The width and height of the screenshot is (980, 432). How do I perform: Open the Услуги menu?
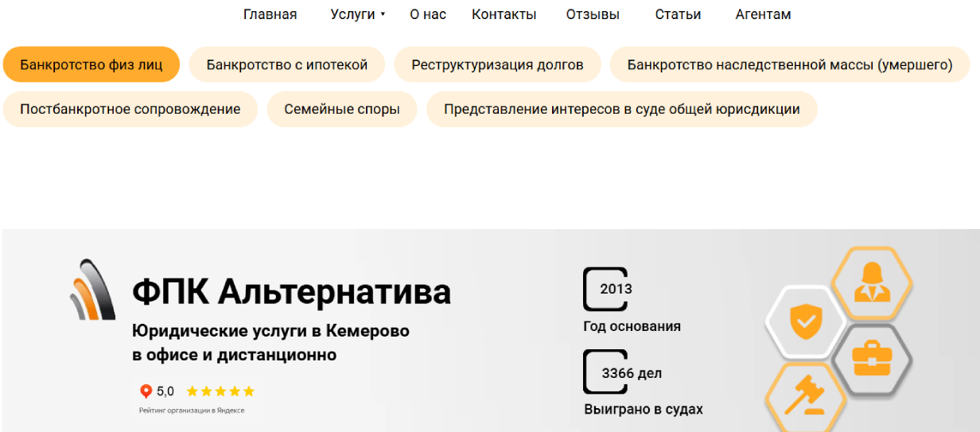[352, 14]
